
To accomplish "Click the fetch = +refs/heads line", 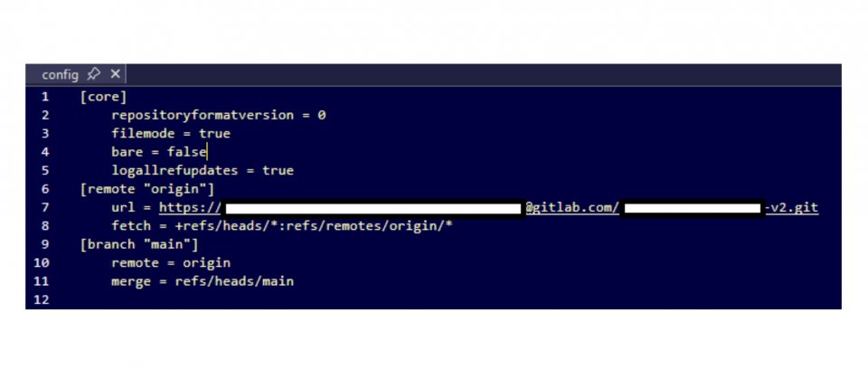I will (x=282, y=226).
